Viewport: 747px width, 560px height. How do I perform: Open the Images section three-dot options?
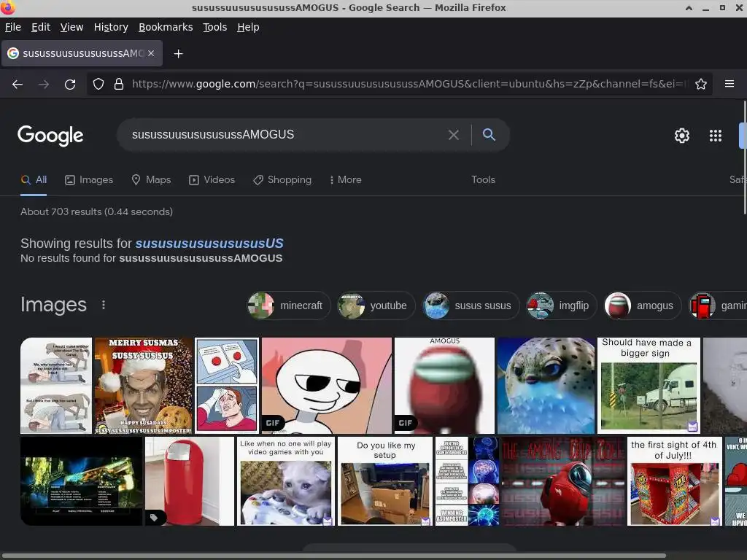104,305
